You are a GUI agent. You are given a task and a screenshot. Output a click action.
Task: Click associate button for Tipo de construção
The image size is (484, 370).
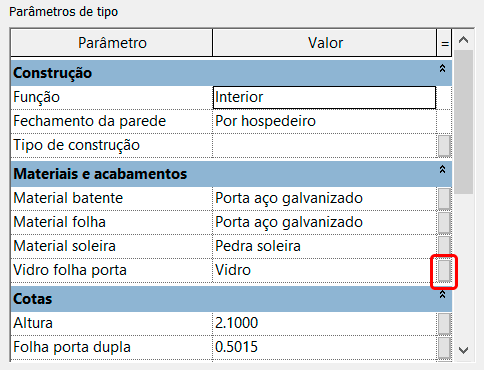click(444, 145)
